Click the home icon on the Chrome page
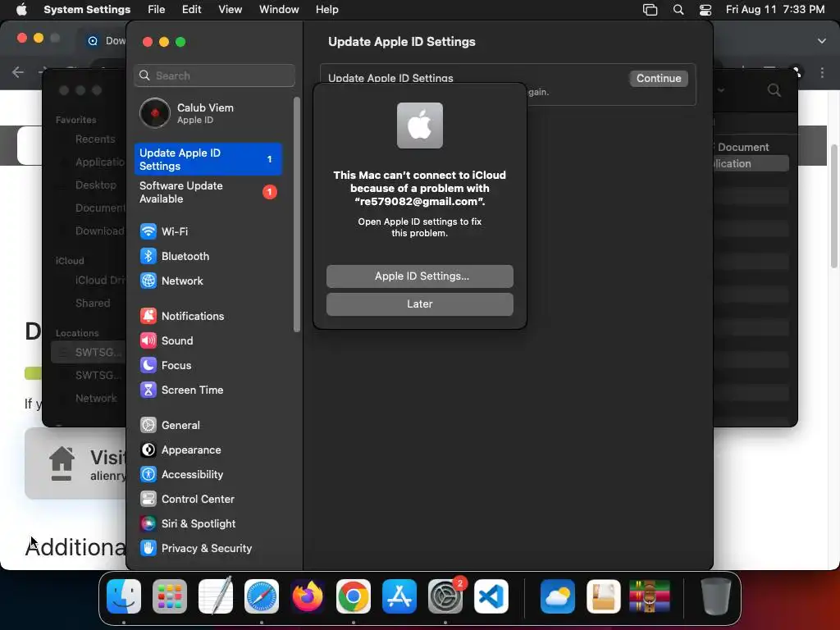 [x=62, y=463]
